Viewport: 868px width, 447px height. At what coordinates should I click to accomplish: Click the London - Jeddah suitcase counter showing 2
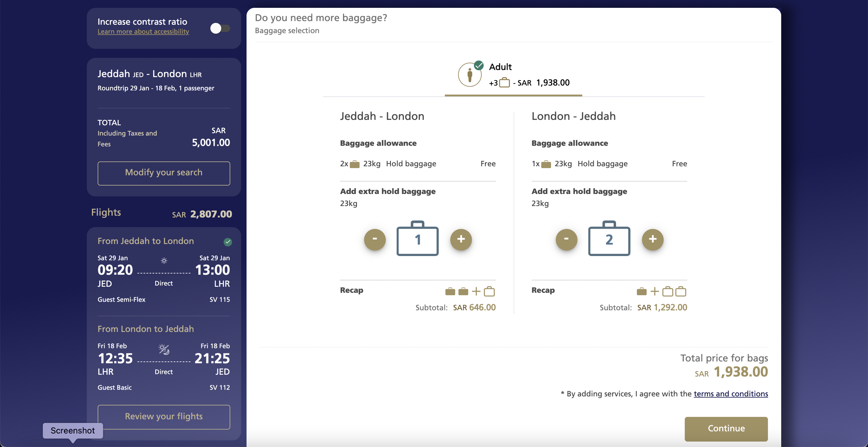point(609,238)
